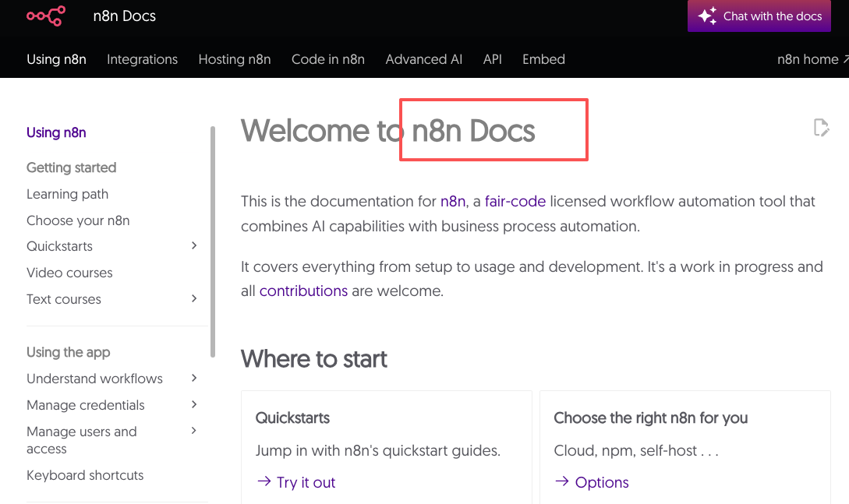Open the Hosting n8n tab
Screen dimensions: 849x504
tap(235, 59)
